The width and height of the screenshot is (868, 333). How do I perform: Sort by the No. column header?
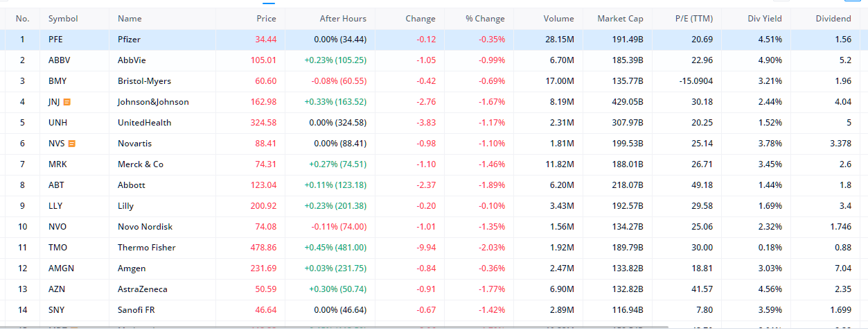pos(22,19)
